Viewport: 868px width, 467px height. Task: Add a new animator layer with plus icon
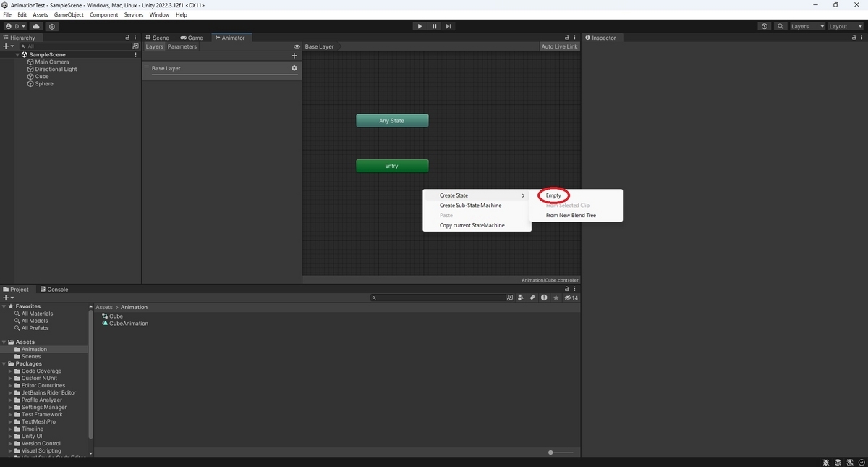point(294,55)
